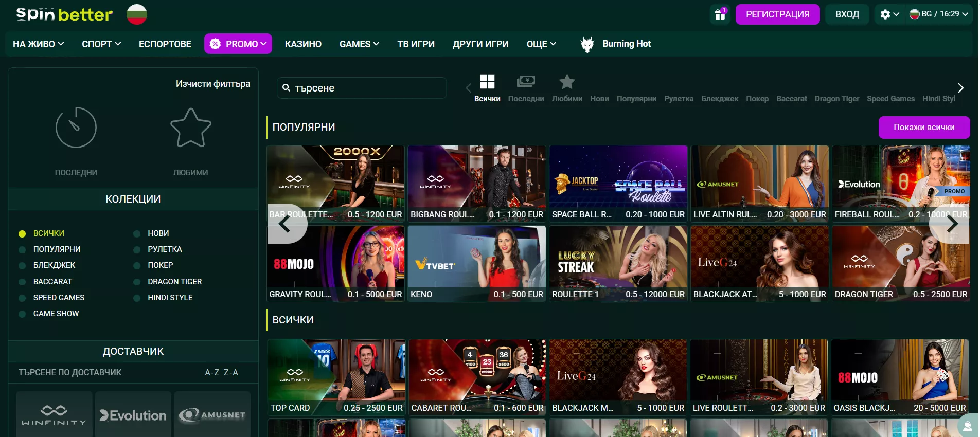This screenshot has height=437, width=980.
Task: Expand the PROMO dropdown menu
Action: click(238, 44)
